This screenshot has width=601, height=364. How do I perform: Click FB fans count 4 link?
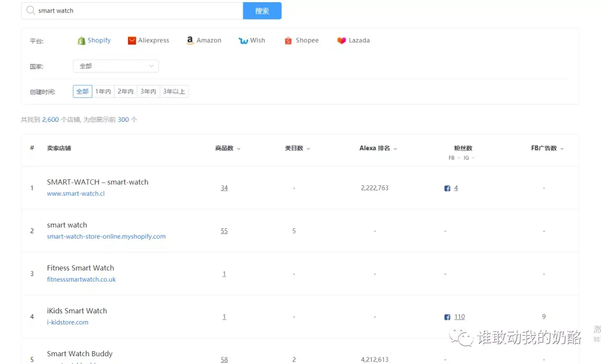click(456, 188)
